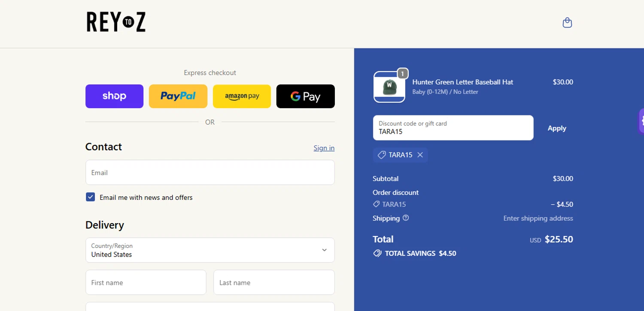Focus the Last name field
Image resolution: width=644 pixels, height=311 pixels.
[274, 282]
